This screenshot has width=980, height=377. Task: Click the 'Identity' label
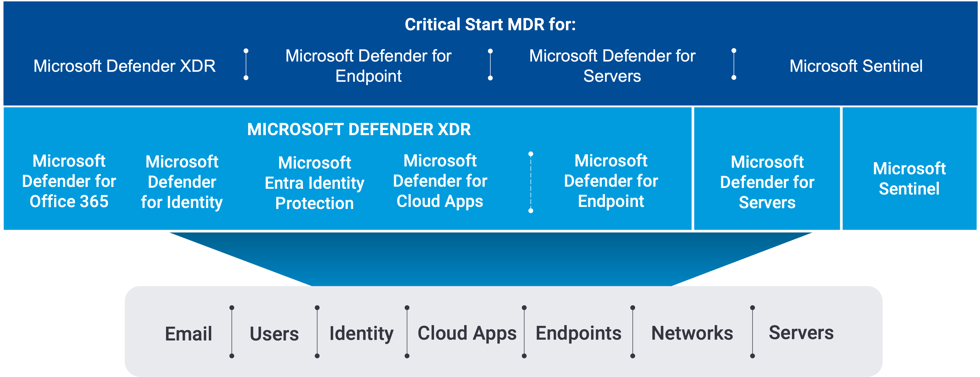pyautogui.click(x=362, y=334)
